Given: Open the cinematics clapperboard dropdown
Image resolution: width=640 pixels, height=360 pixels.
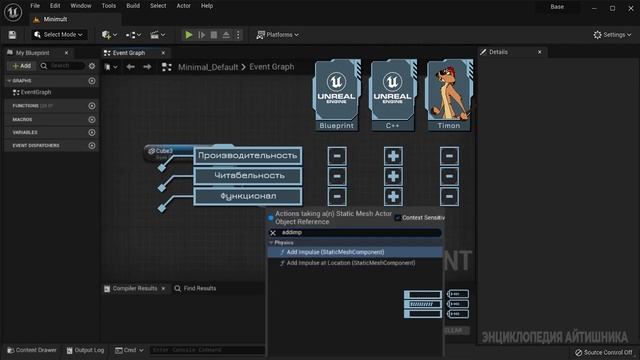Looking at the screenshot, I should click(158, 35).
